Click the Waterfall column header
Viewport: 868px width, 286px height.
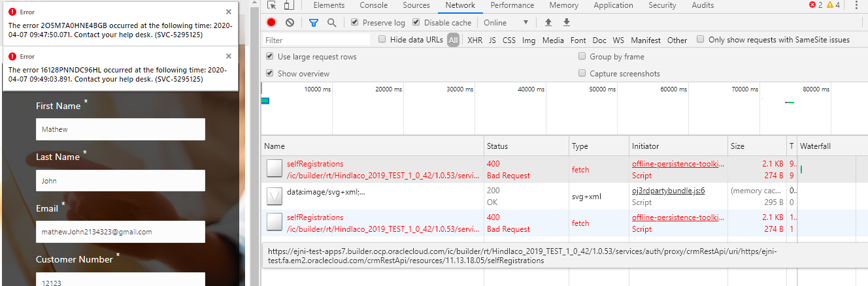832,146
